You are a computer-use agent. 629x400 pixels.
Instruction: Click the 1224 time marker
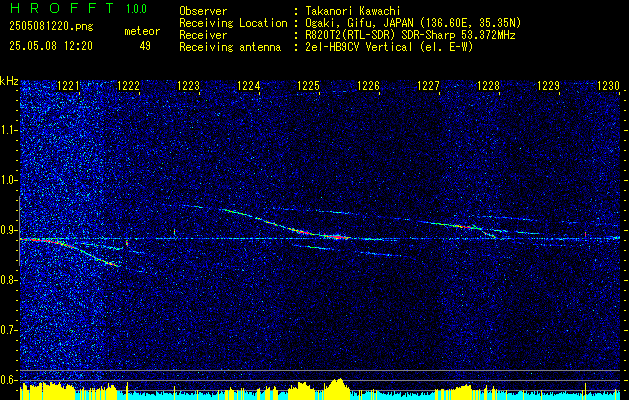[249, 86]
